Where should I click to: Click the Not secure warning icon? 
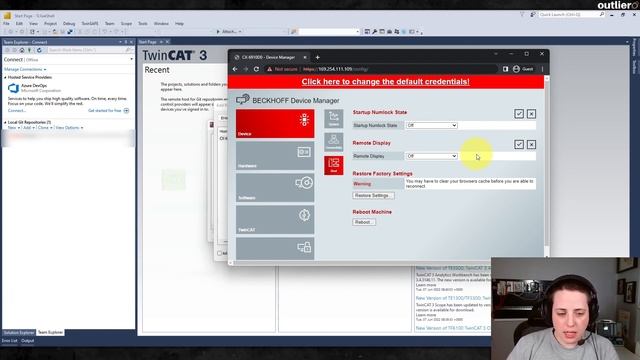click(269, 69)
